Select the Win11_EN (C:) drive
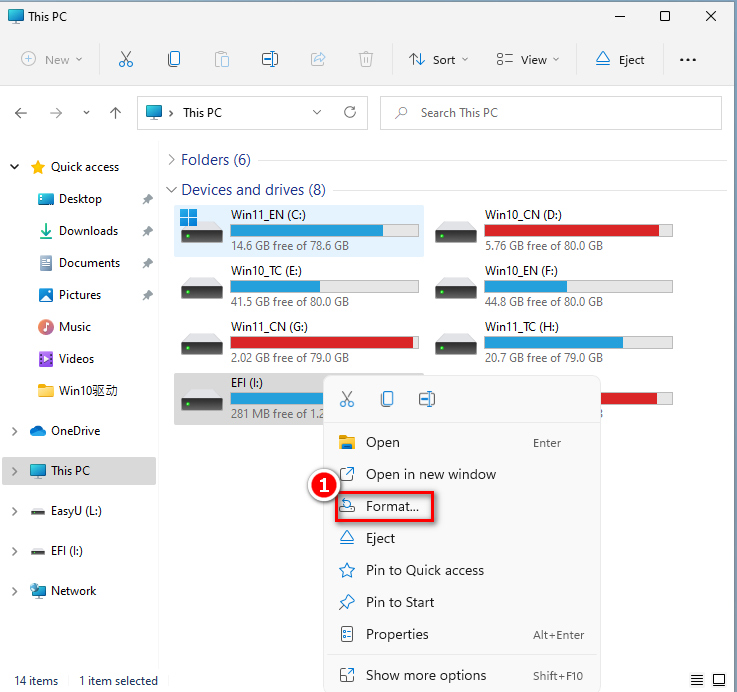 coord(299,231)
